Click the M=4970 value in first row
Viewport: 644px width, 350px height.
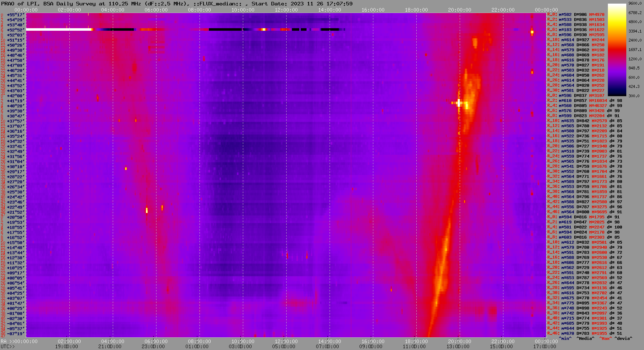[x=597, y=14]
